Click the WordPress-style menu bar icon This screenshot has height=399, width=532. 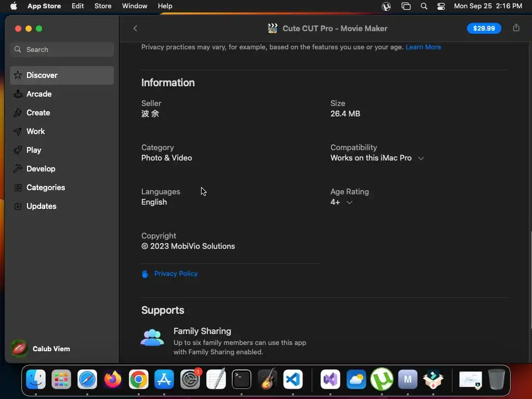(x=386, y=6)
